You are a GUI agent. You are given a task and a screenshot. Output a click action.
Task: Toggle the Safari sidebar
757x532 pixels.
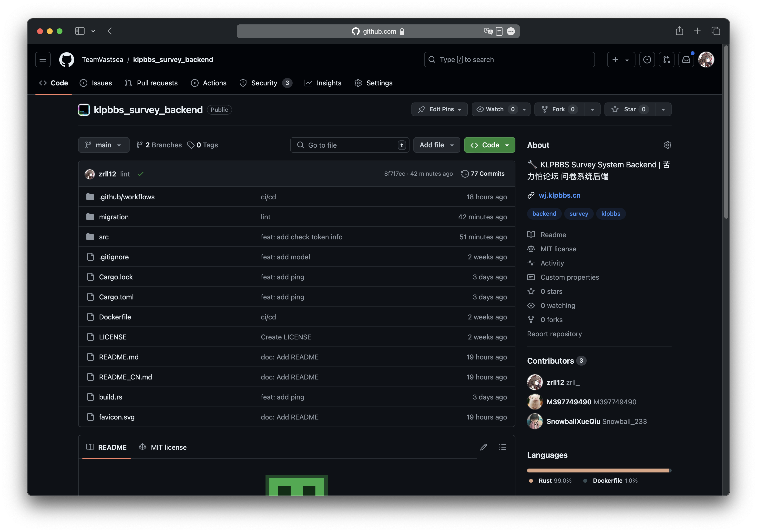80,31
